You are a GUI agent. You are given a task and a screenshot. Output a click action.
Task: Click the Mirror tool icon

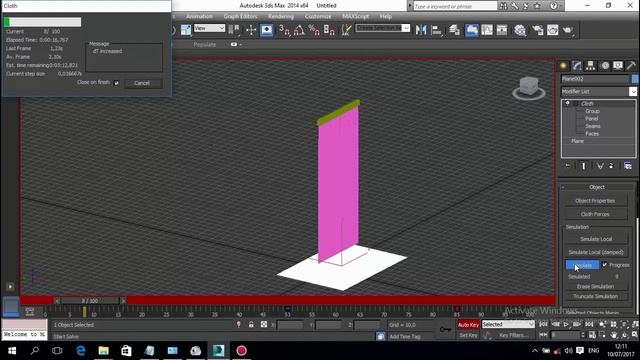pos(421,30)
